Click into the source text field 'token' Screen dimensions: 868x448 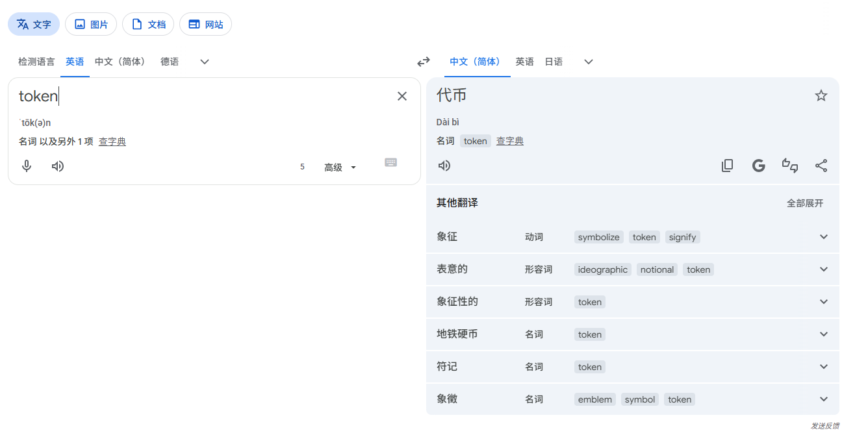tap(201, 96)
